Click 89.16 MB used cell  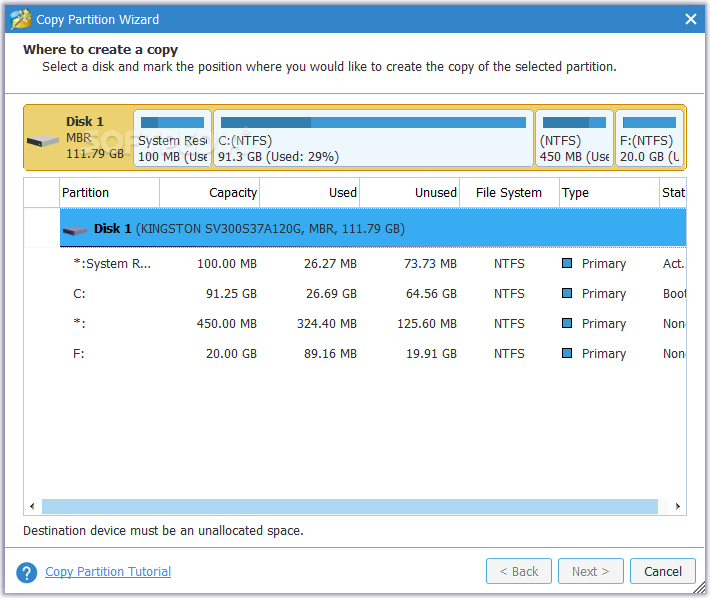click(331, 353)
